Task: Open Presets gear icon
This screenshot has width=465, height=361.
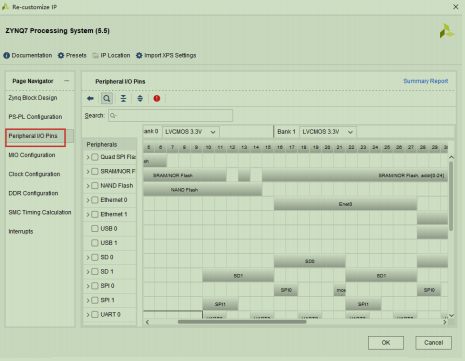Action: [61, 55]
